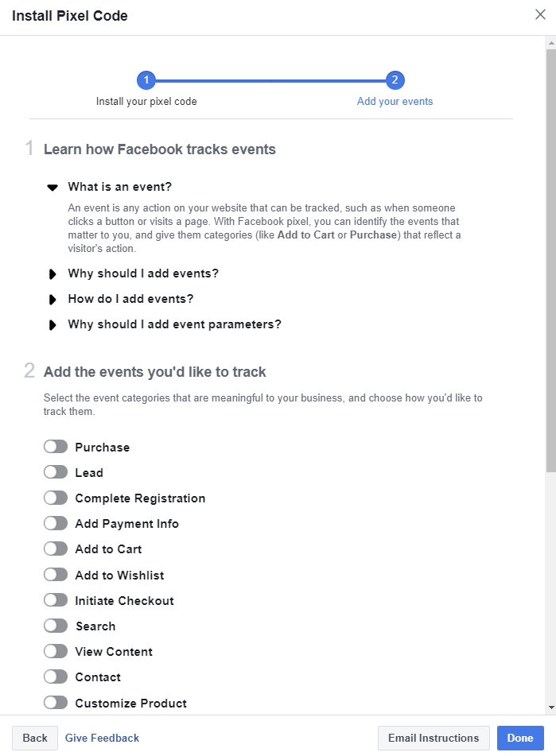Click the Back button
Screen dimensions: 556x756
click(35, 738)
